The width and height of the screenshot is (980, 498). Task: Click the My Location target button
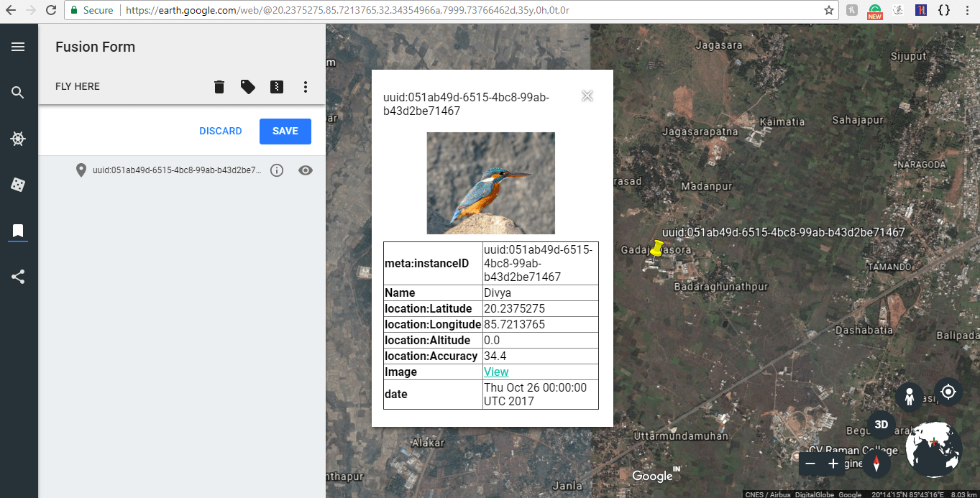coord(948,392)
